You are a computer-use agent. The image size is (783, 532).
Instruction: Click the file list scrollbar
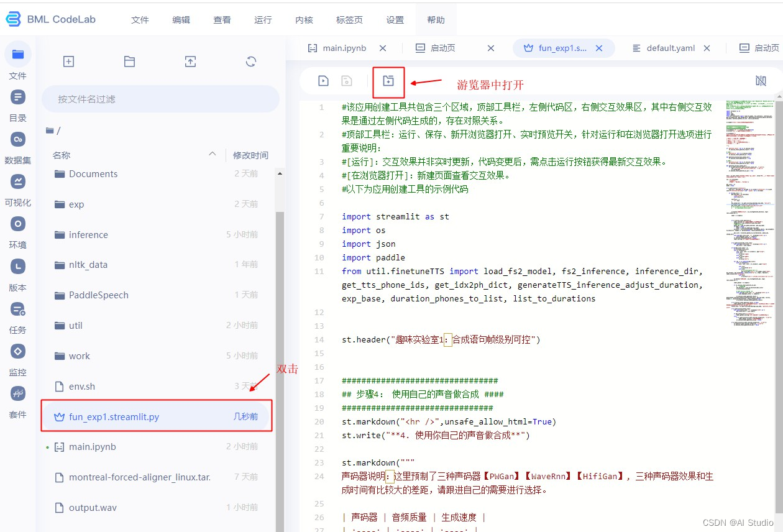(280, 373)
